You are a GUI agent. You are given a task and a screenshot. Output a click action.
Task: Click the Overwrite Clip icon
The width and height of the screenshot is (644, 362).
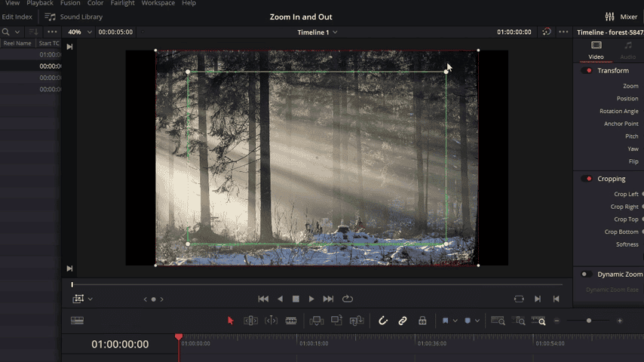[x=336, y=320]
